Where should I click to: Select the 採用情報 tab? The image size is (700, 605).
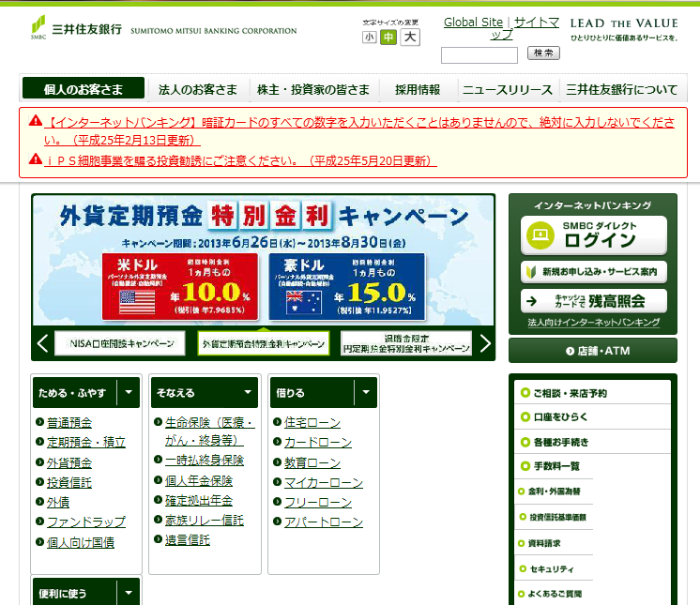point(418,89)
